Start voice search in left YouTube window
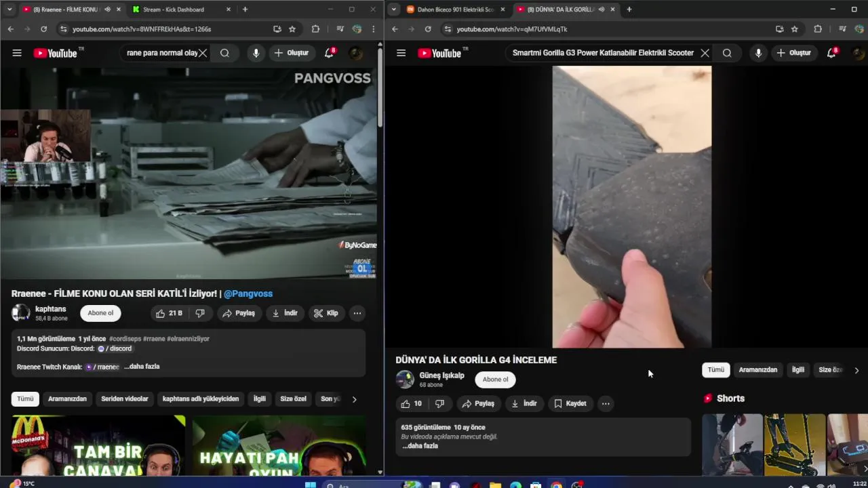Viewport: 868px width, 488px height. pos(256,53)
